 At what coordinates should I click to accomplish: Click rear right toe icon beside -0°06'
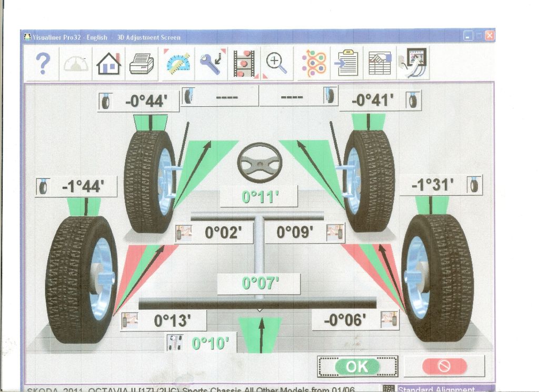click(x=390, y=319)
